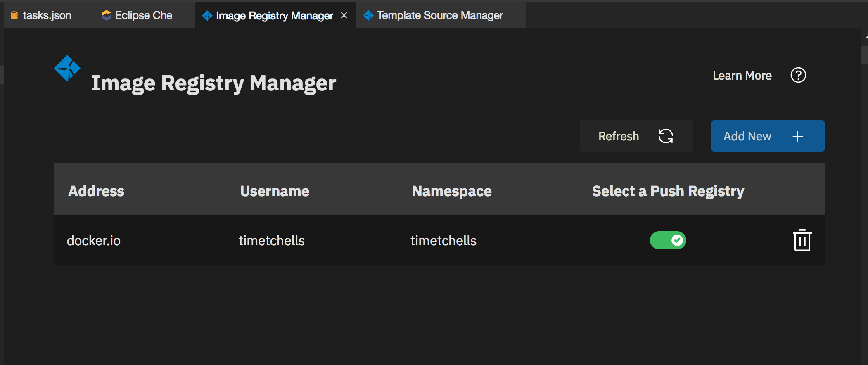
Task: Toggle the docker.io push registry switch
Action: coord(668,240)
